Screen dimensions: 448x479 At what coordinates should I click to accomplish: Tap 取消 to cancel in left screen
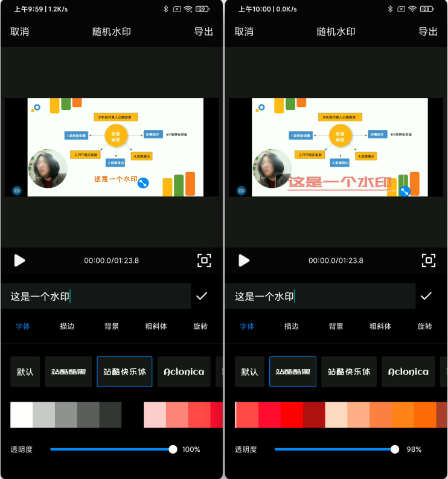coord(19,31)
